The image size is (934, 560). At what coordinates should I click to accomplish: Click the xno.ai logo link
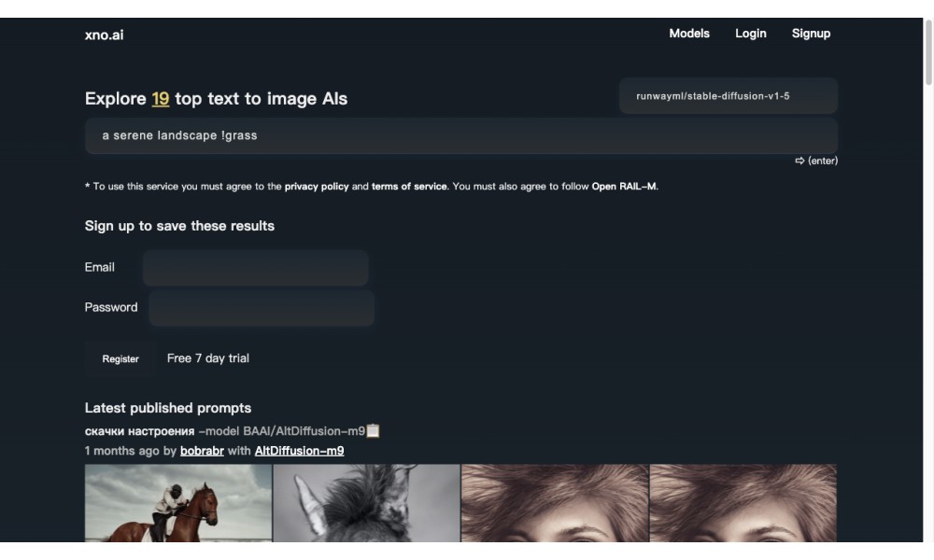click(105, 35)
